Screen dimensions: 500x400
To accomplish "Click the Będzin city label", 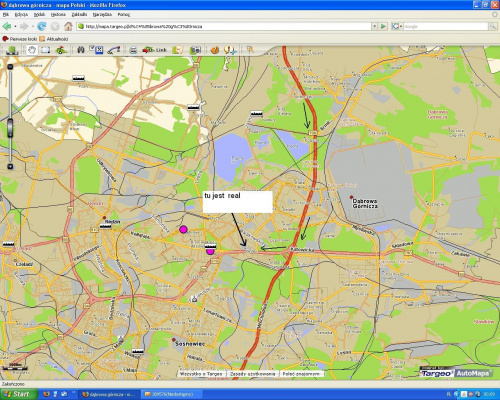I will (x=112, y=221).
